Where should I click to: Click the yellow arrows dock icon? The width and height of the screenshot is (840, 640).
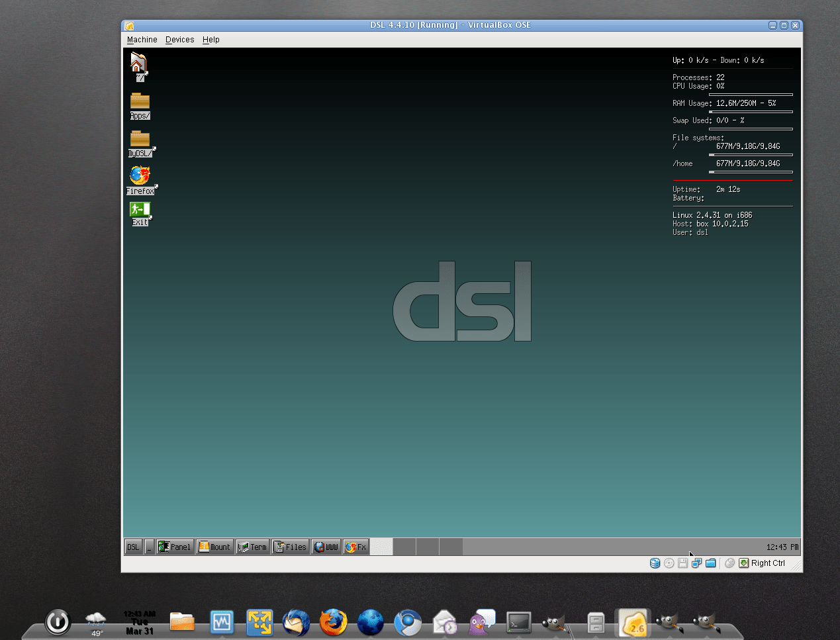[x=259, y=623]
